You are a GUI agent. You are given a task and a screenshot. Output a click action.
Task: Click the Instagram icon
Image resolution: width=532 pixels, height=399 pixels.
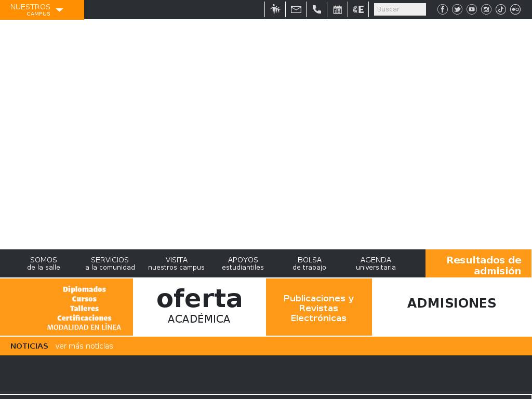click(x=486, y=9)
